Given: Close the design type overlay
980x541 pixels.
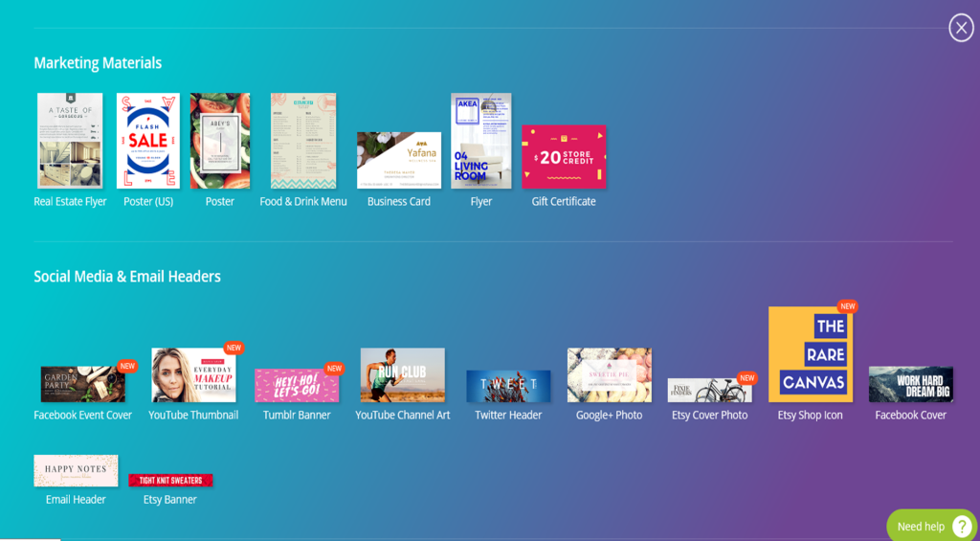Looking at the screenshot, I should click(961, 28).
